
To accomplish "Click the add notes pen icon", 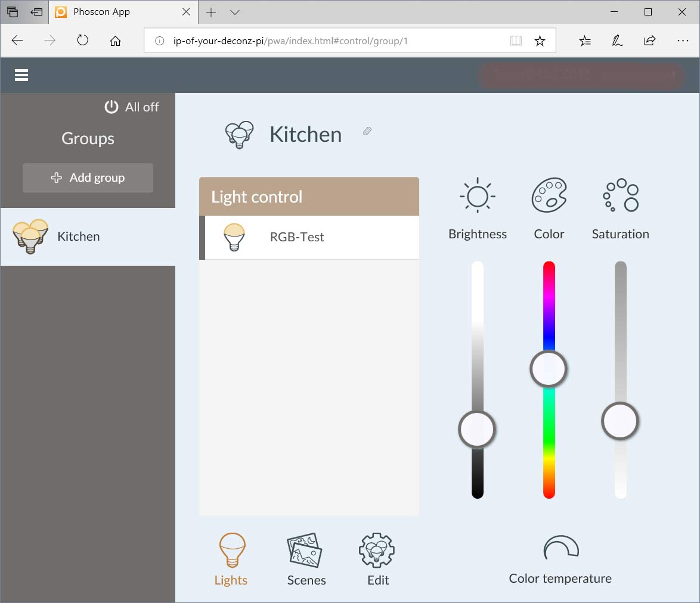I will click(617, 41).
